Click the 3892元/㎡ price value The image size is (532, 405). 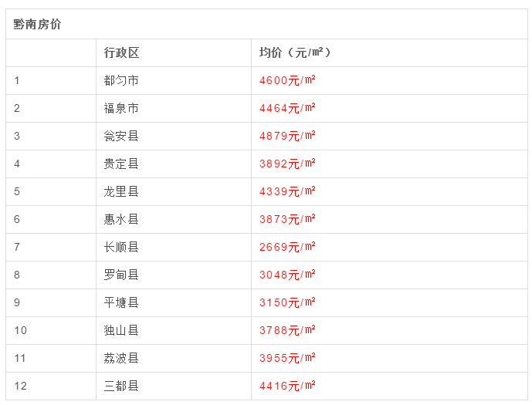[287, 164]
